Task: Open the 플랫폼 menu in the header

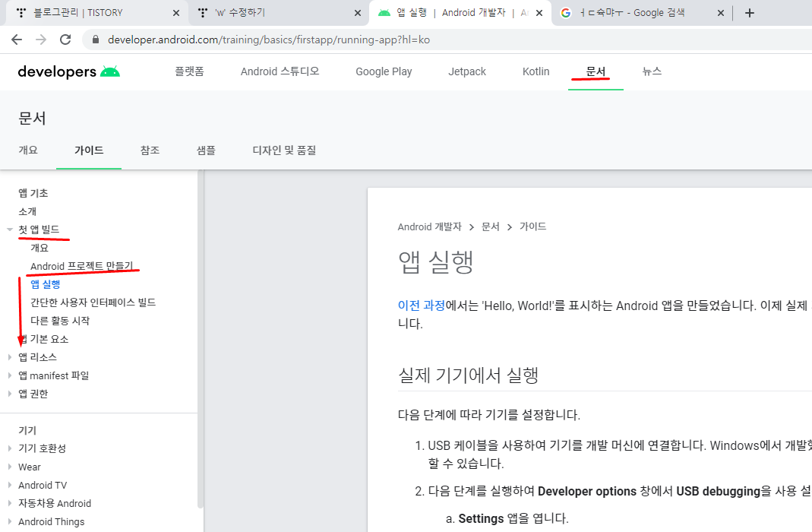Action: 190,71
